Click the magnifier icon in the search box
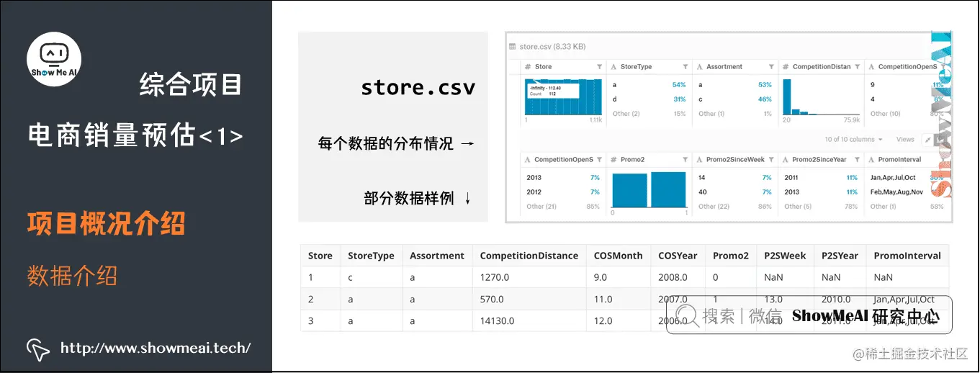Viewport: 980px width, 373px height. pyautogui.click(x=688, y=315)
